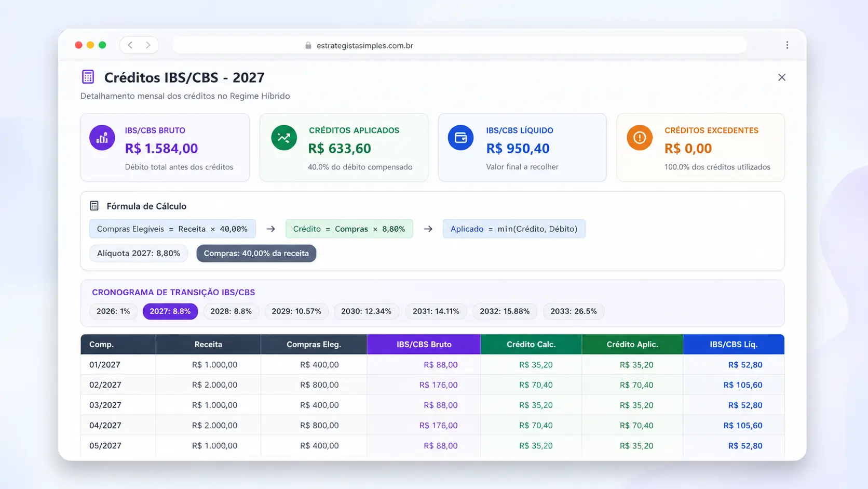This screenshot has height=489, width=868.
Task: Select the highlighted 2027: 8.8% chip
Action: coord(170,311)
